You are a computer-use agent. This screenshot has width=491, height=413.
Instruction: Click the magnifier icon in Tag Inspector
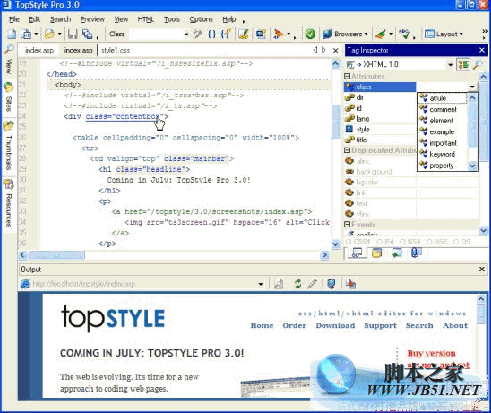tap(478, 64)
